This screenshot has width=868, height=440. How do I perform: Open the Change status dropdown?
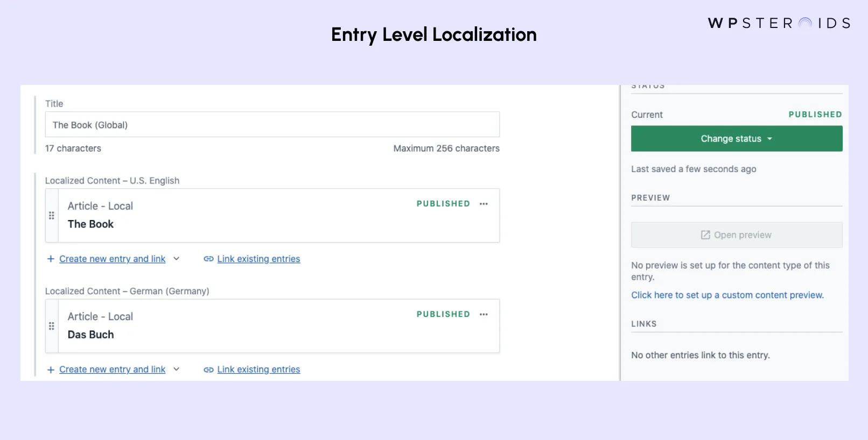[737, 138]
